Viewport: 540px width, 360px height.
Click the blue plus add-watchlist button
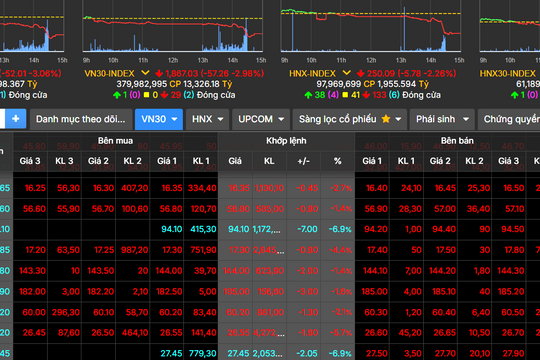pyautogui.click(x=15, y=119)
